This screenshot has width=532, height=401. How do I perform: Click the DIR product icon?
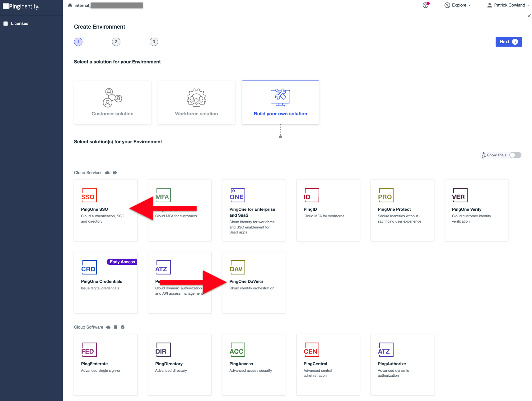pyautogui.click(x=163, y=350)
